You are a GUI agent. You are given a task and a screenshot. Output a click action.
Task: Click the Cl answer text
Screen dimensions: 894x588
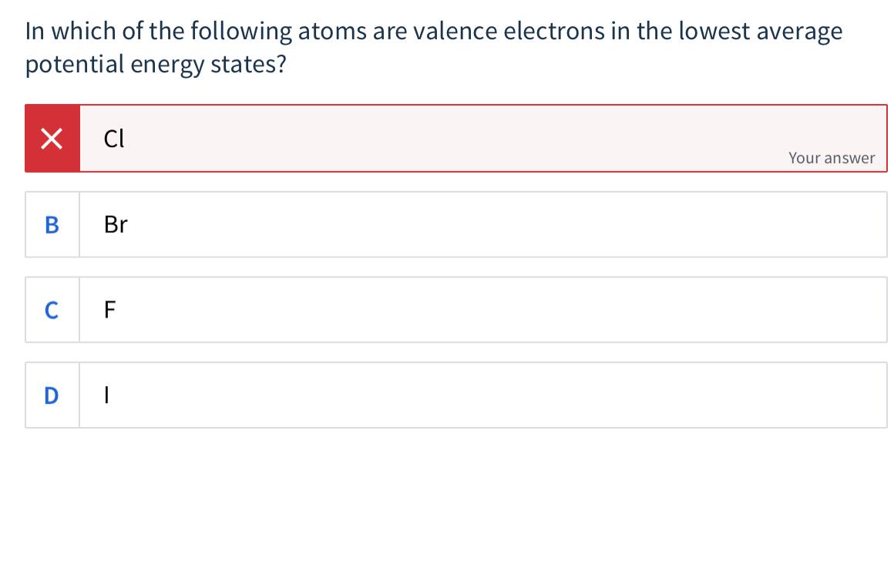tap(113, 139)
